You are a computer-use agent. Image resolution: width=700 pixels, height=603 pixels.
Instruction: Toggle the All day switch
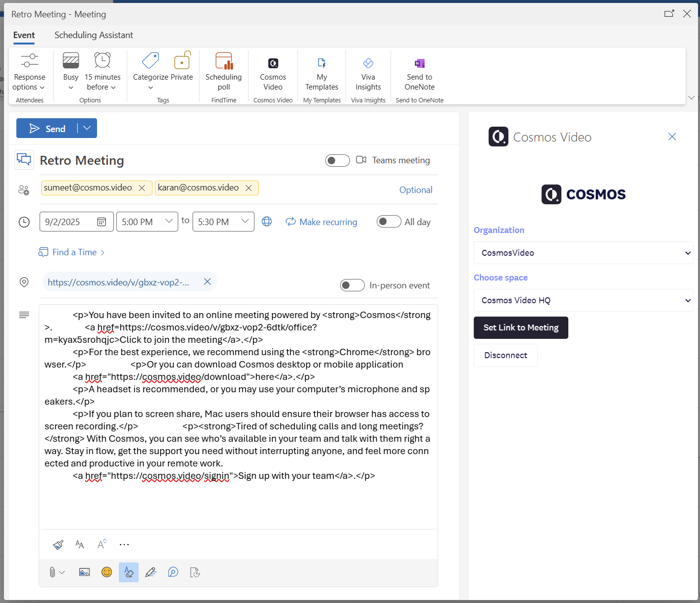tap(389, 222)
